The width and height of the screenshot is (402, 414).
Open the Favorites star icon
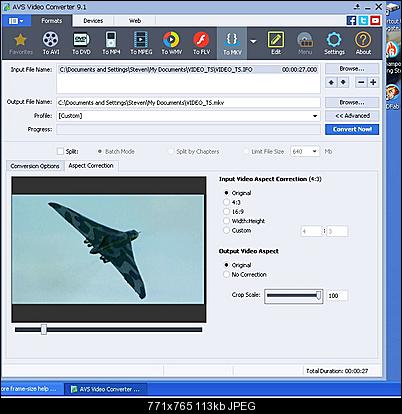(x=21, y=43)
